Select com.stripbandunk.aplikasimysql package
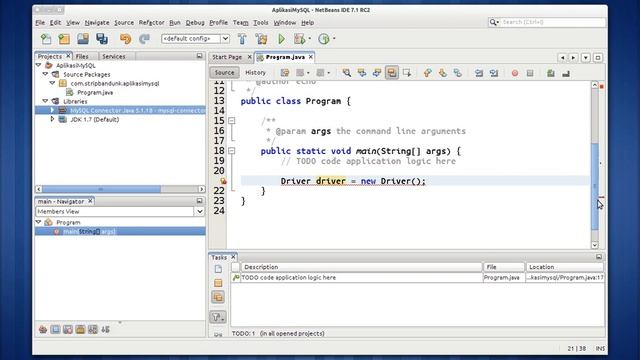Viewport: 640px width, 360px height. 115,83
